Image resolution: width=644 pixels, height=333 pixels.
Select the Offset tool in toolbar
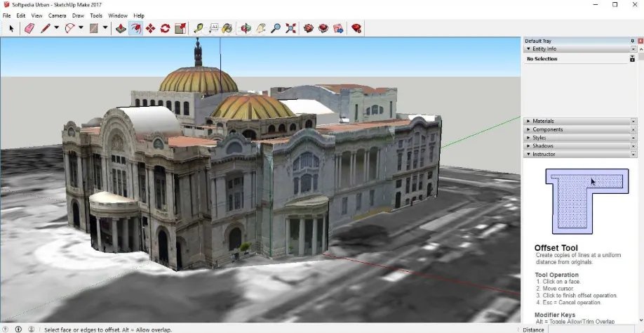click(135, 28)
